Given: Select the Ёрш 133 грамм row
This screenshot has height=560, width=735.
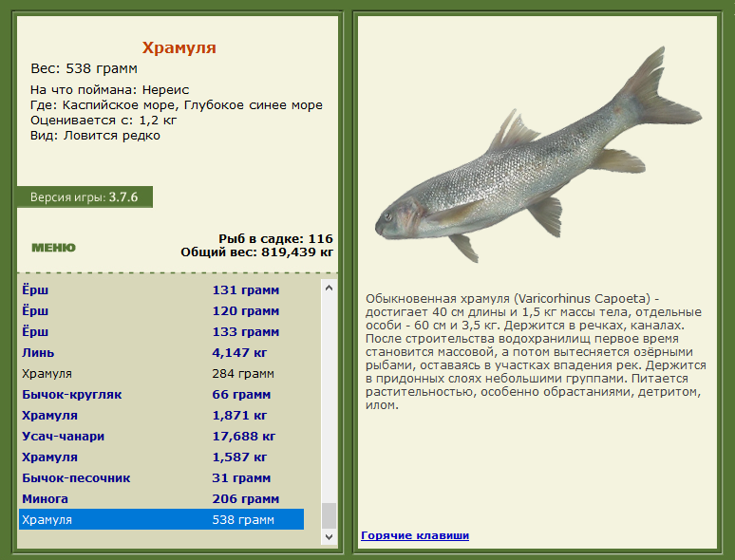Looking at the screenshot, I should pyautogui.click(x=161, y=332).
